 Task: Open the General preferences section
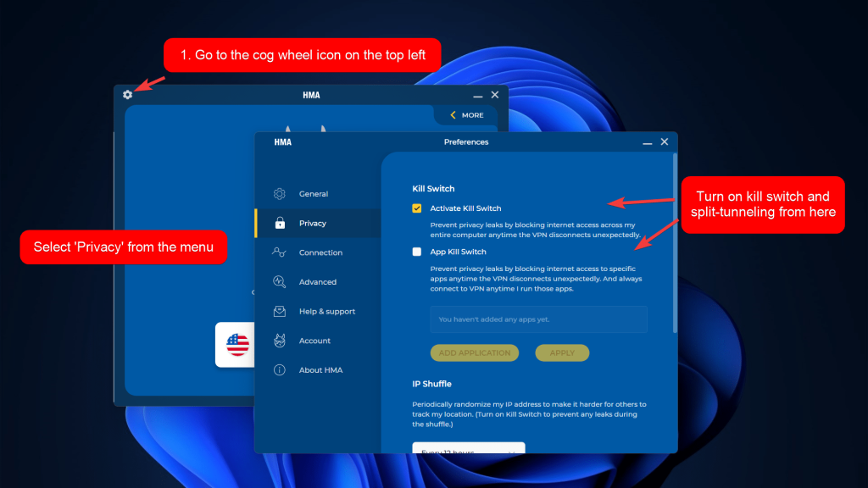click(319, 194)
